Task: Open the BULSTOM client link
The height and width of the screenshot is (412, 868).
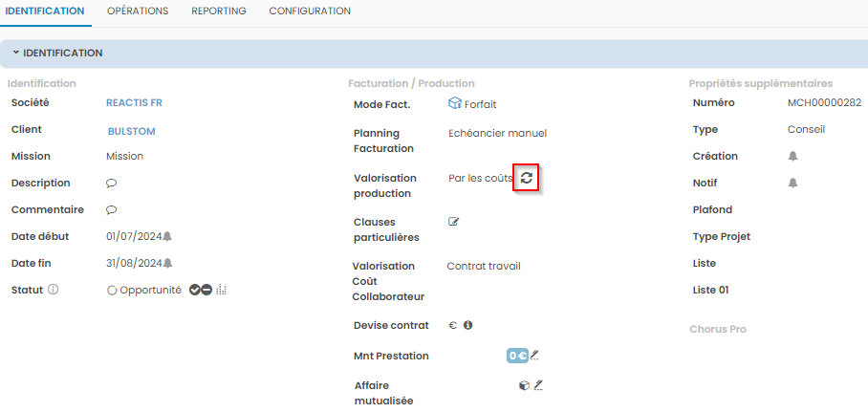Action: (131, 131)
